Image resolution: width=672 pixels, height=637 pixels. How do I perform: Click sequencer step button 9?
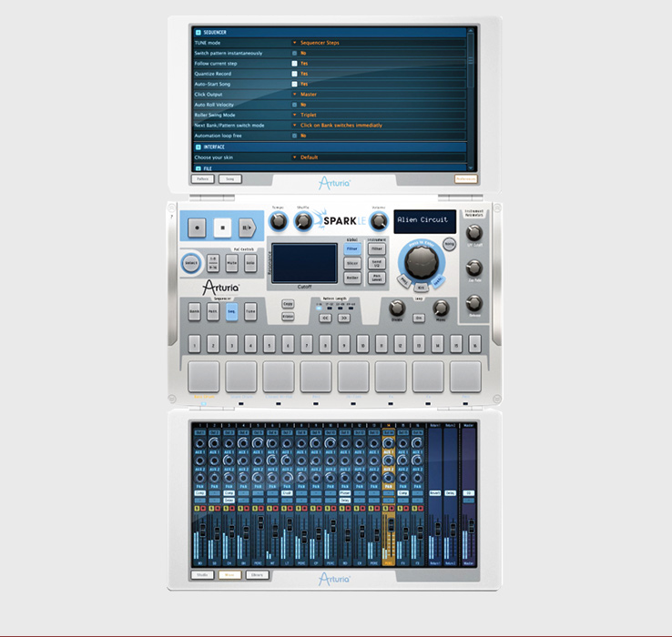click(x=343, y=344)
